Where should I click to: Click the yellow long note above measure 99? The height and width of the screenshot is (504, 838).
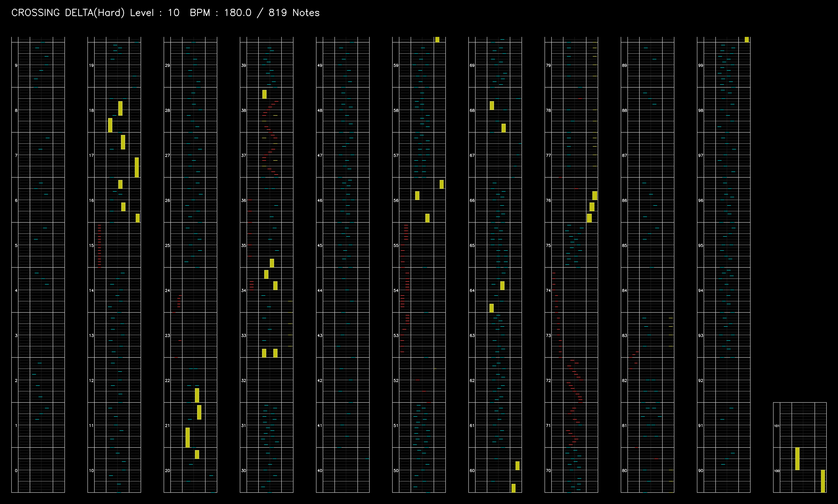point(747,40)
